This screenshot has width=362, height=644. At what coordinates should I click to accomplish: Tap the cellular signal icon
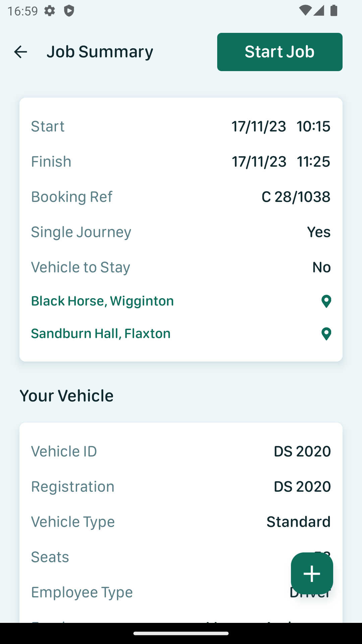(x=319, y=11)
